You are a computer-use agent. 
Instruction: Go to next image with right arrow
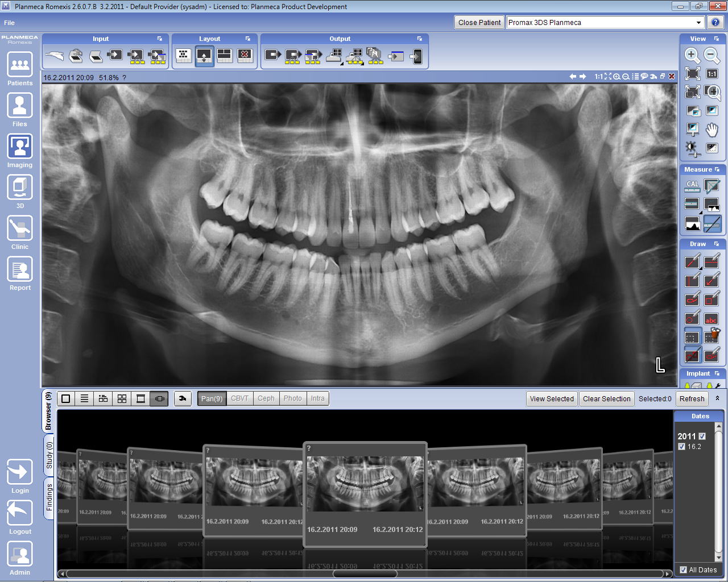(x=583, y=76)
